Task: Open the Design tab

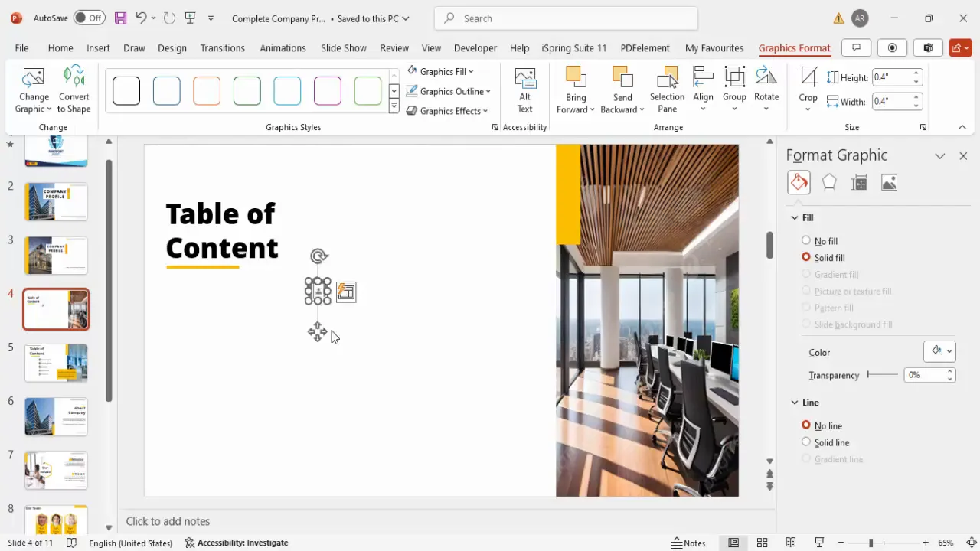Action: [172, 47]
